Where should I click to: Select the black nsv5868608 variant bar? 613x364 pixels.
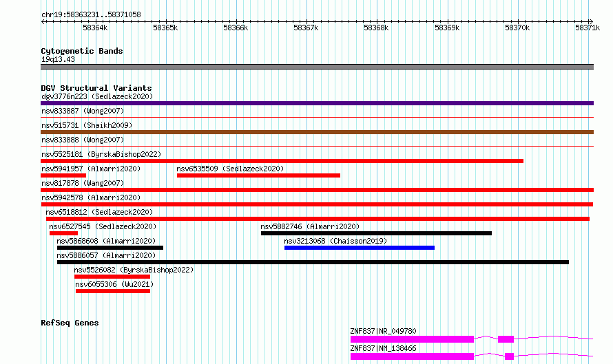pyautogui.click(x=110, y=248)
